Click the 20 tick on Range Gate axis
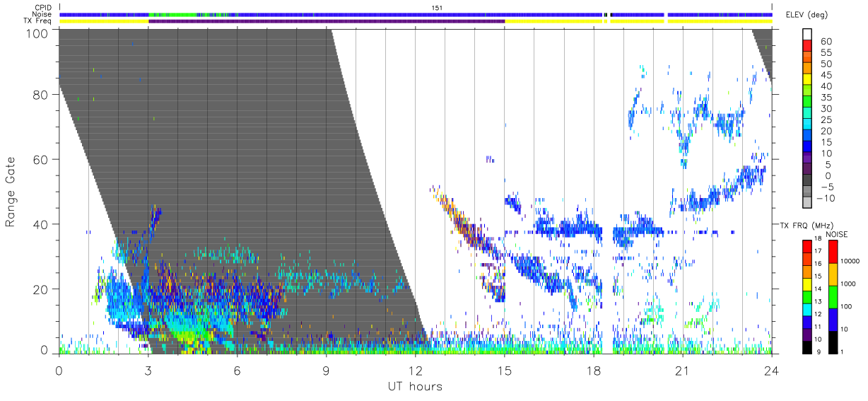This screenshot has height=401, width=868. pos(42,289)
